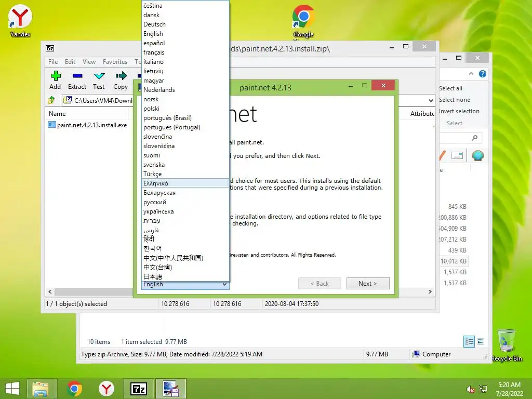
Task: Click the Explorer search magnifier icon
Action: coord(475,137)
